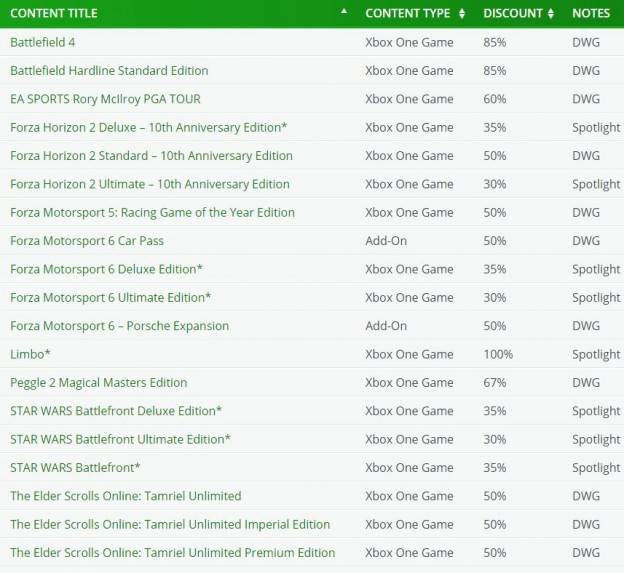Click the Content Type sort arrows
624x573 pixels.
pyautogui.click(x=462, y=14)
